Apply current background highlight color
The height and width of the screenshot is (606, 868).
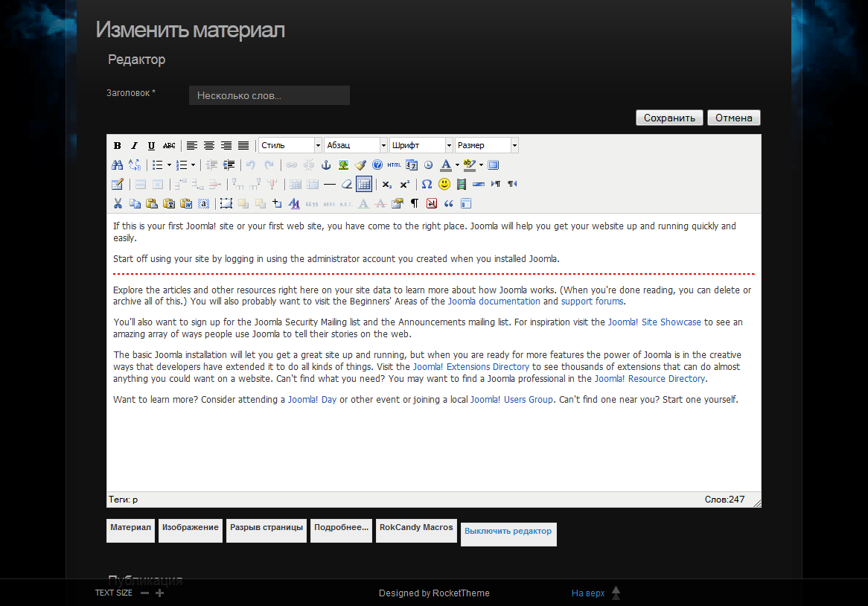click(x=470, y=165)
